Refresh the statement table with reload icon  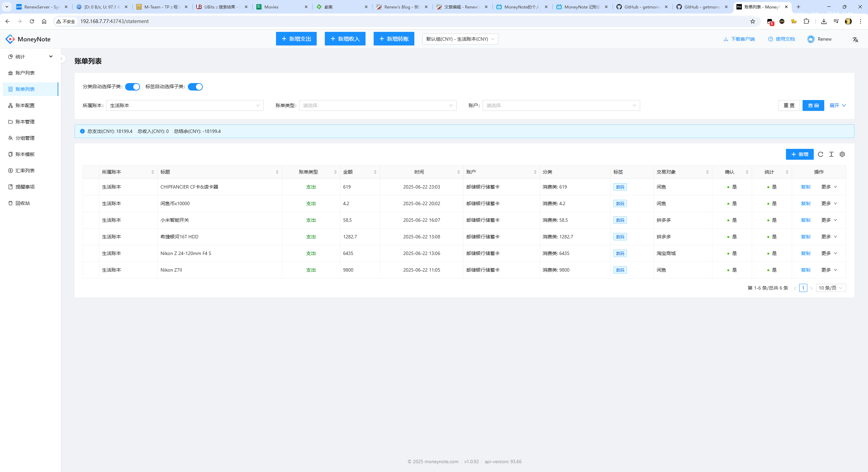pos(821,154)
